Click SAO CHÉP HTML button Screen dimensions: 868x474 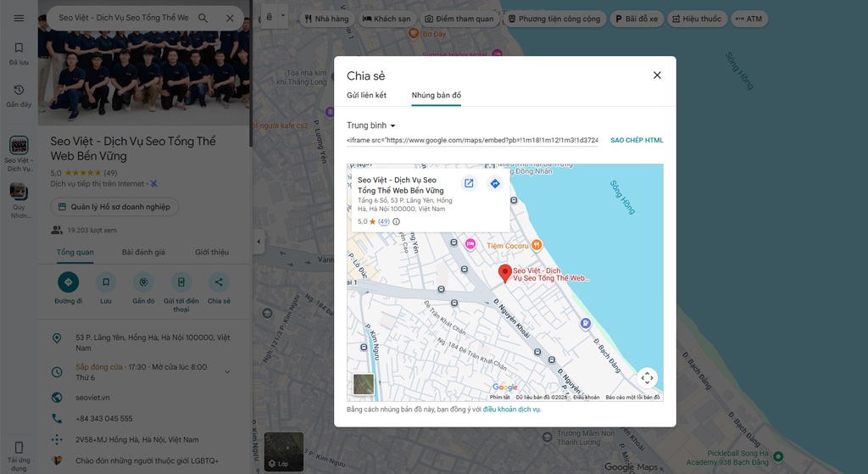click(637, 141)
